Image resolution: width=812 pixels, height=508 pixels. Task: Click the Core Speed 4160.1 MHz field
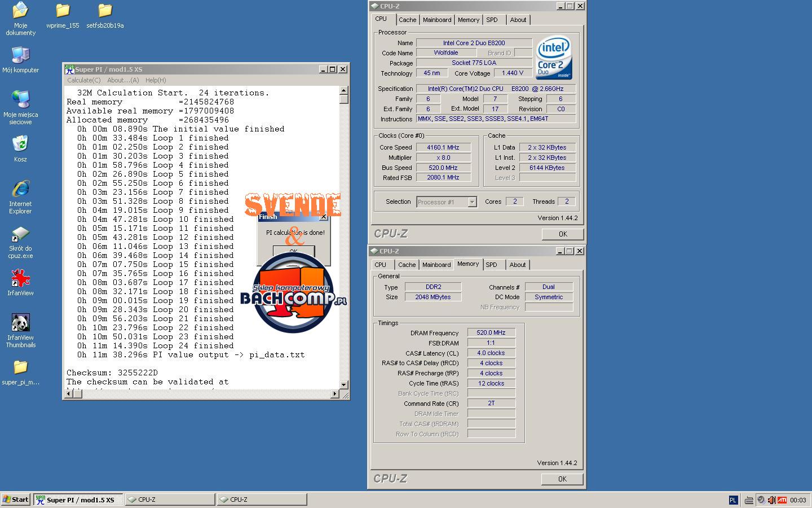click(x=443, y=147)
